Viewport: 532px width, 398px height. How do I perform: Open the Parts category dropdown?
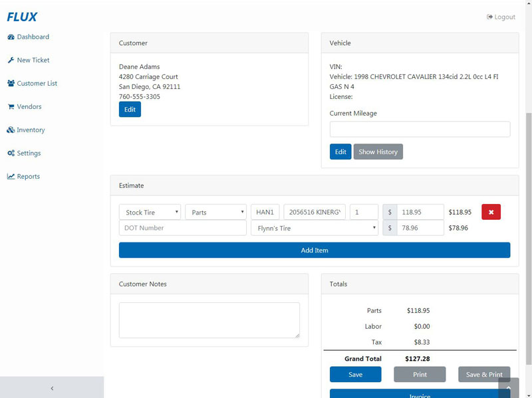point(215,212)
